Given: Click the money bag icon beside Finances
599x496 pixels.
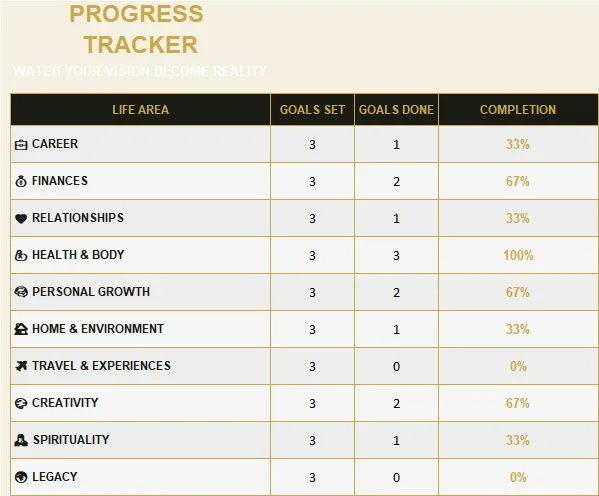Looking at the screenshot, I should point(21,181).
